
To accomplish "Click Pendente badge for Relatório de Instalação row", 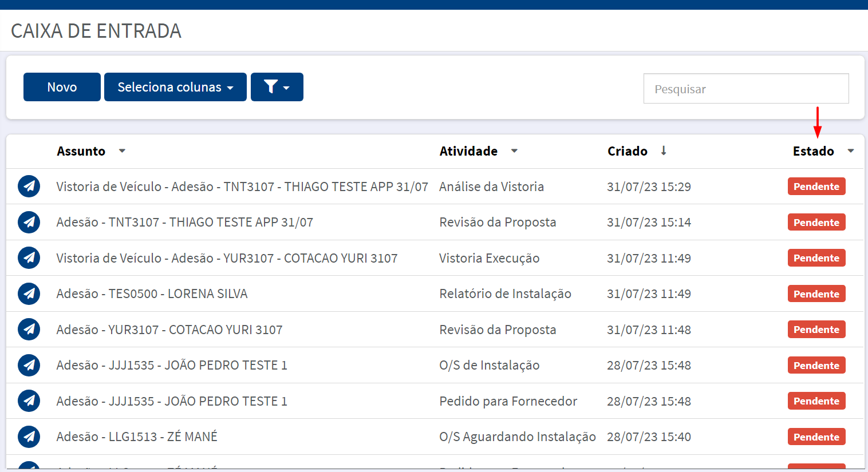I will [x=816, y=293].
